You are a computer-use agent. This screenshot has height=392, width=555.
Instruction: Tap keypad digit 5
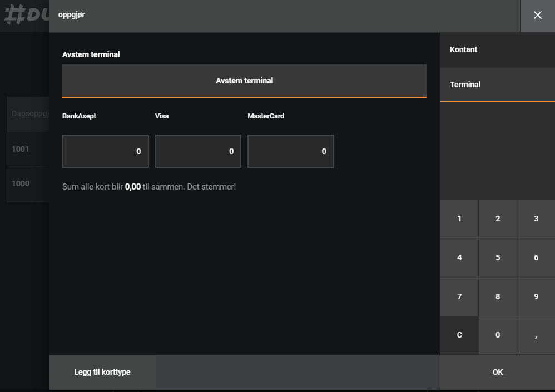pos(498,258)
